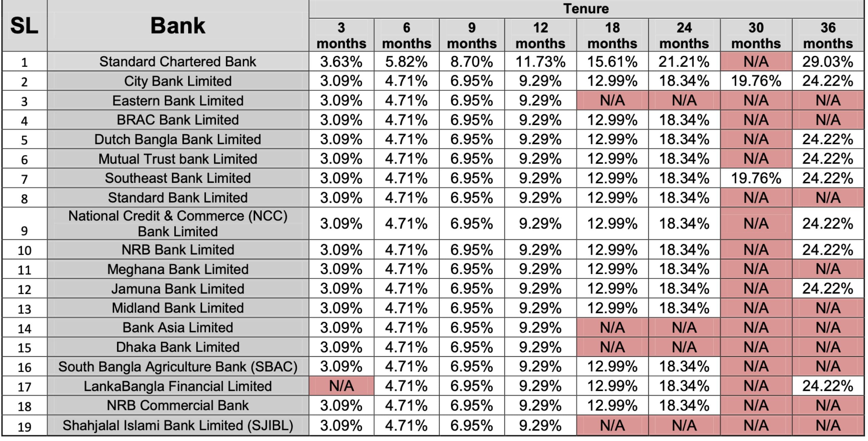
Task: Select the 18 months column header
Action: coord(612,35)
